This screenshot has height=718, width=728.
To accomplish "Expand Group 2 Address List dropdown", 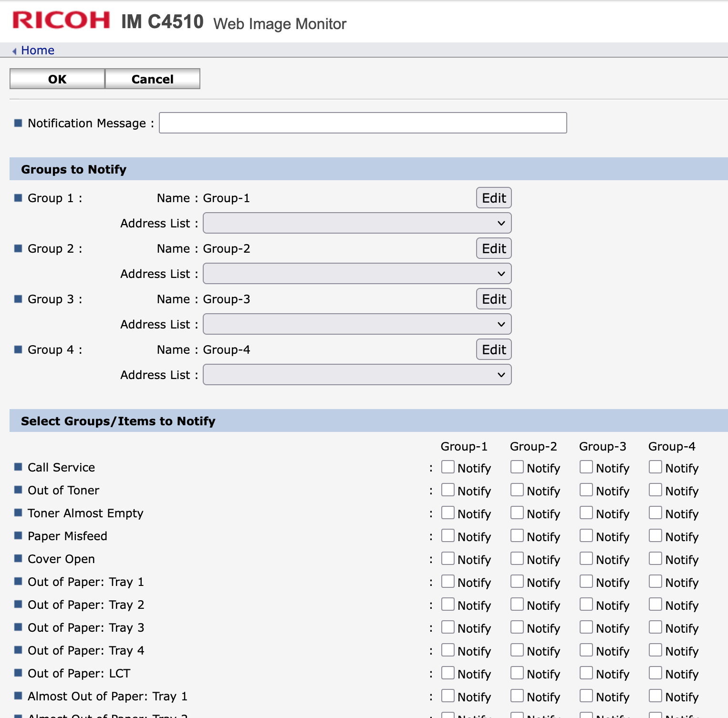I will point(357,274).
